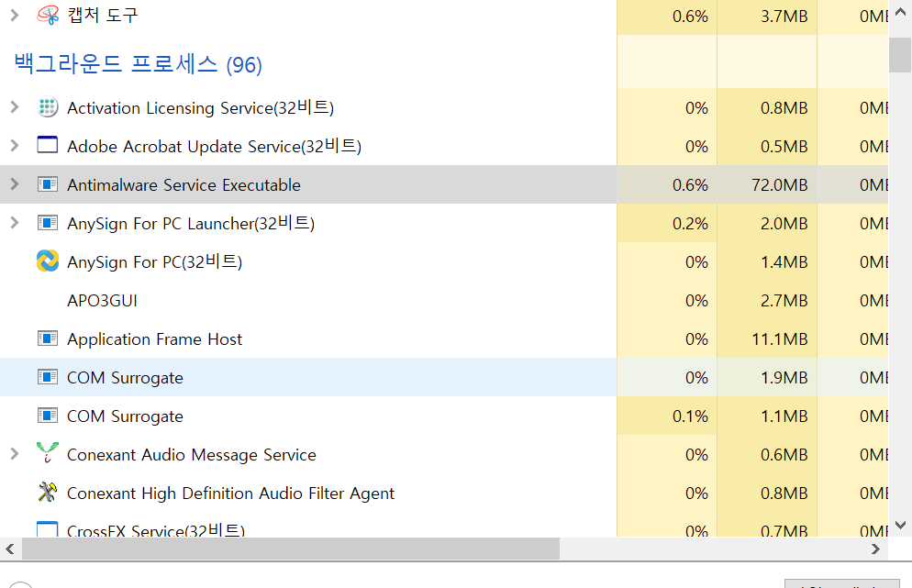Click the vertical scrollbar thumb
This screenshot has width=912, height=588.
[900, 55]
